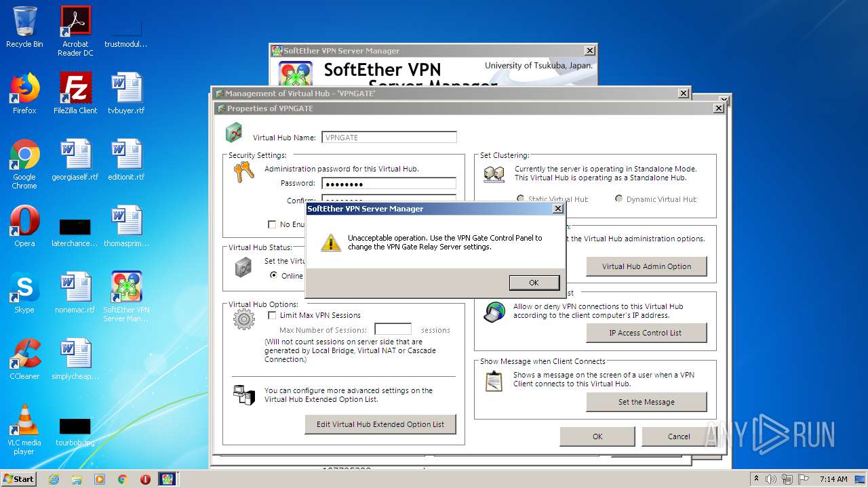868x488 pixels.
Task: Open tvbuyer.rtf document
Action: [126, 94]
